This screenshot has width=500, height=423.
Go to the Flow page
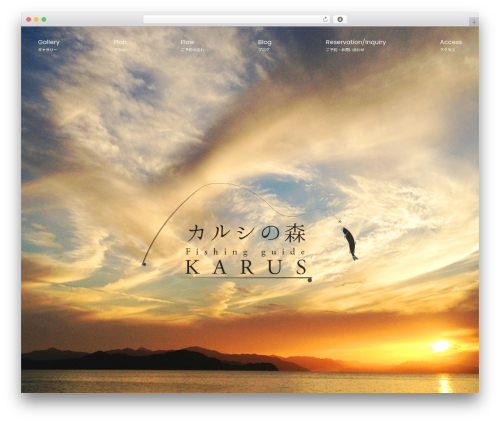[x=192, y=45]
